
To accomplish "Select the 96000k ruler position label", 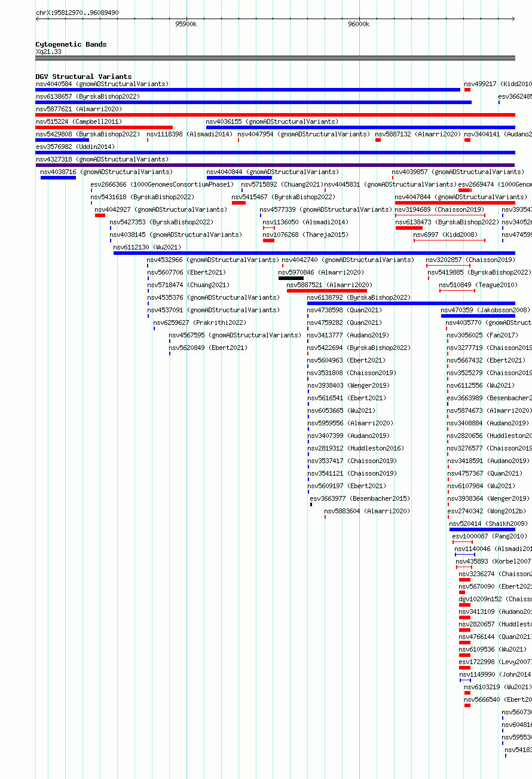I will [x=359, y=24].
